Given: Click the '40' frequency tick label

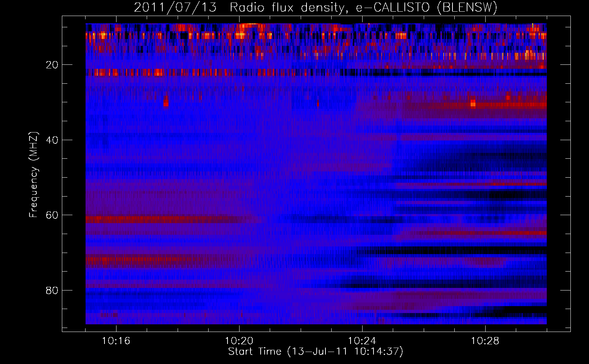Looking at the screenshot, I should click(x=52, y=140).
